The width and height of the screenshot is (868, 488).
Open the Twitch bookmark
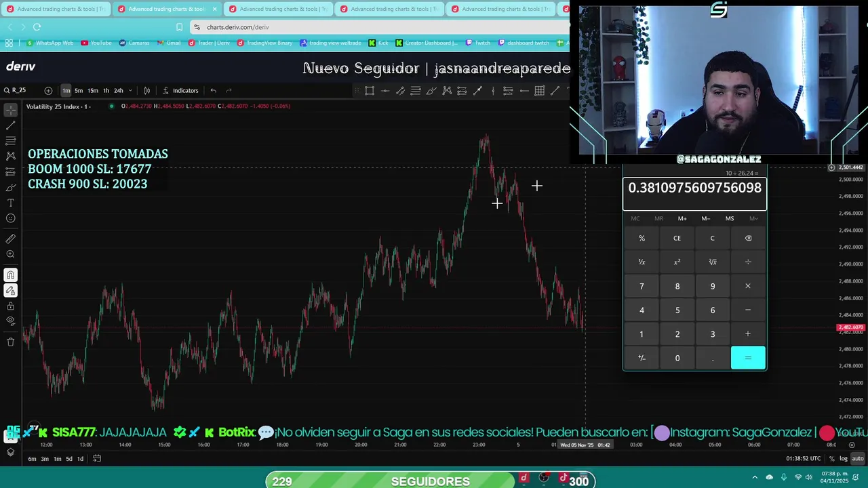[478, 43]
